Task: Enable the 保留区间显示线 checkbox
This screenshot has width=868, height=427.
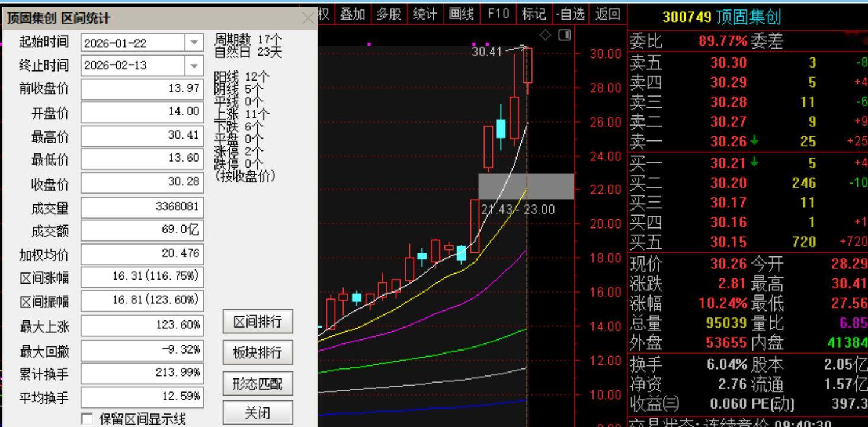Action: (x=87, y=420)
